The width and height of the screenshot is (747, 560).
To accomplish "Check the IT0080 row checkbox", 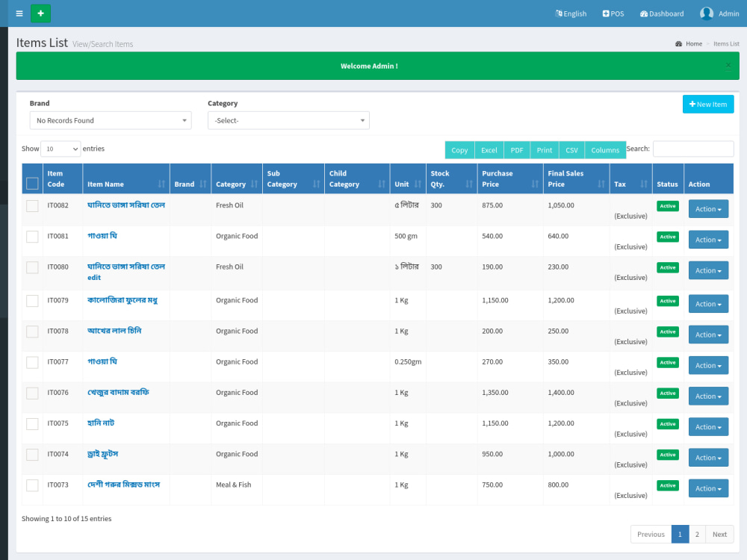I will click(x=32, y=267).
